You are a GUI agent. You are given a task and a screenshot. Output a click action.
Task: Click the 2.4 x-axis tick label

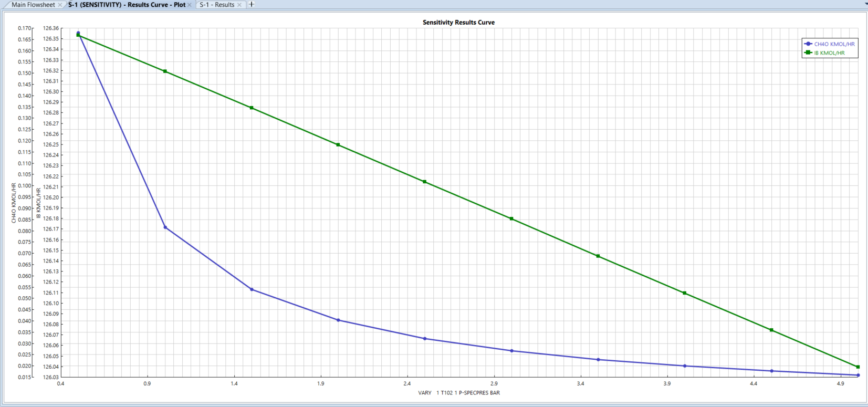click(407, 384)
